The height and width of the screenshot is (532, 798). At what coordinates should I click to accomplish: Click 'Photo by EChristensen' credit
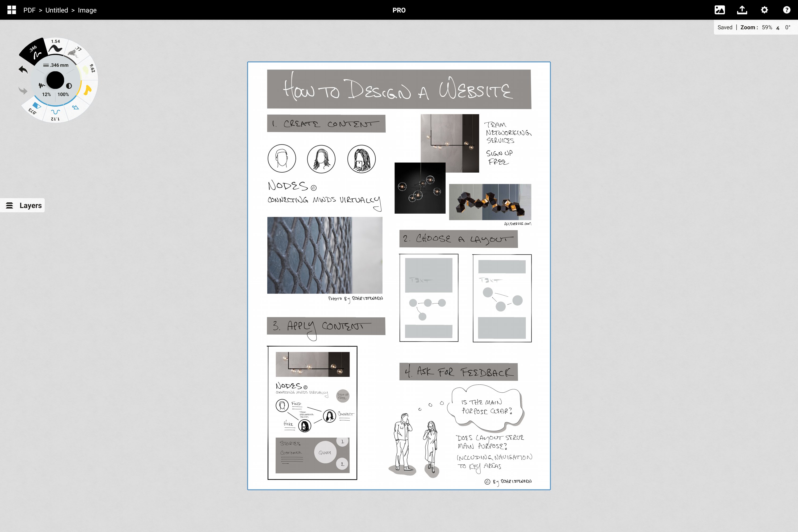pos(355,298)
